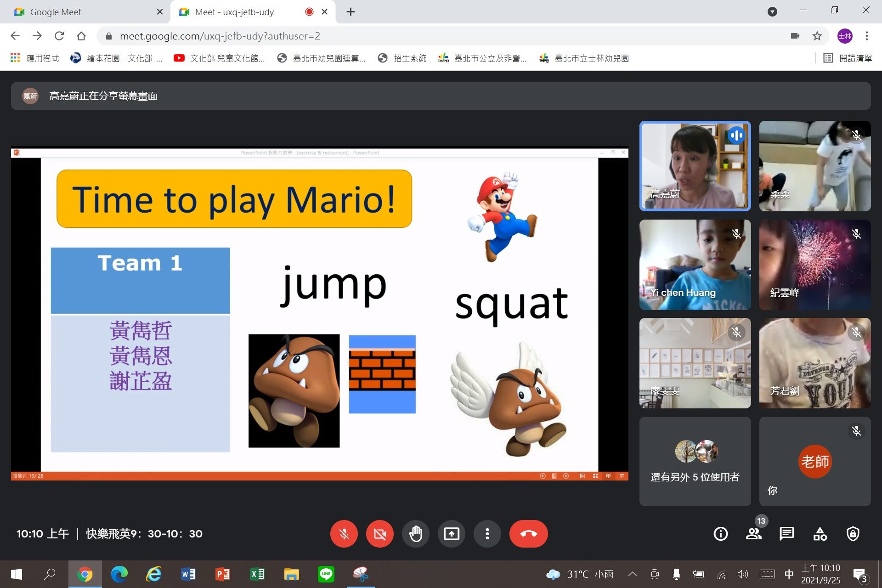Open the activities shapes icon

(820, 534)
